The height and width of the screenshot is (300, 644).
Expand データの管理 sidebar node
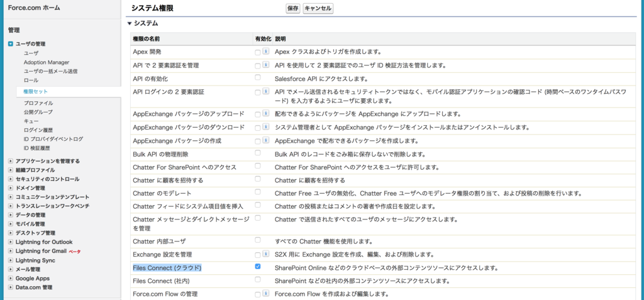pos(11,215)
